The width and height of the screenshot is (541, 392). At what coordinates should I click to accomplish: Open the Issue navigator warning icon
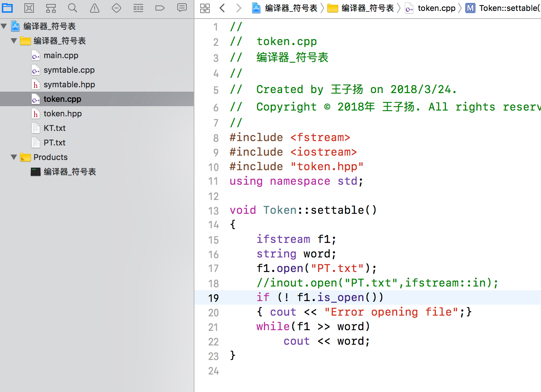coord(95,8)
